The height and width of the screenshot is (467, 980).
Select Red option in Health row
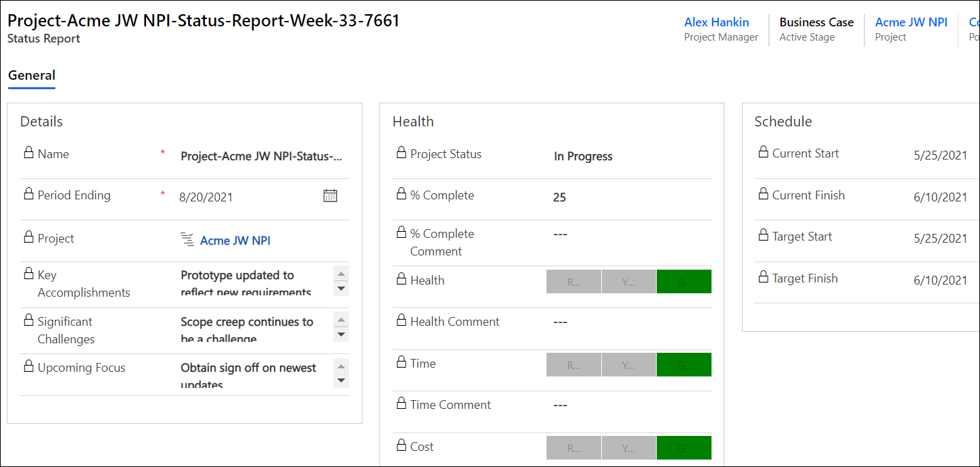[x=574, y=282]
